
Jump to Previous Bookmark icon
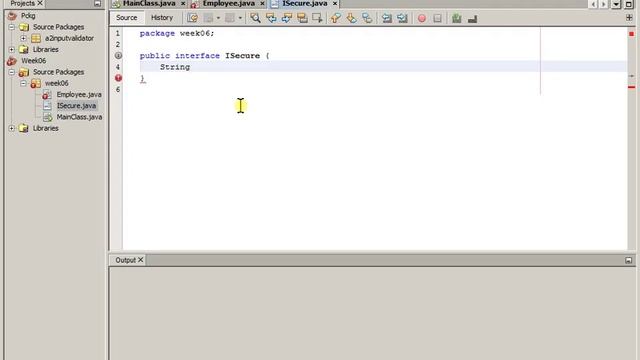pyautogui.click(x=336, y=18)
